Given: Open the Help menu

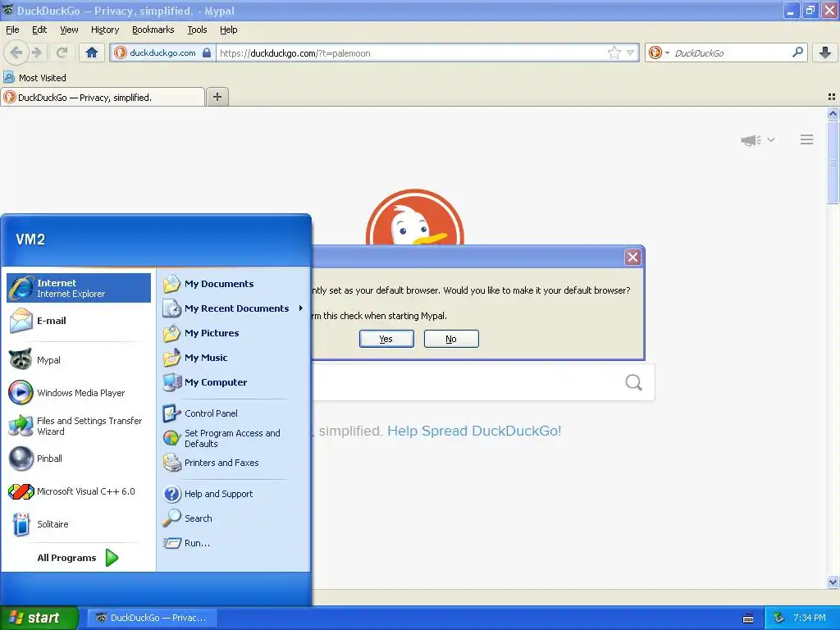Looking at the screenshot, I should [228, 30].
